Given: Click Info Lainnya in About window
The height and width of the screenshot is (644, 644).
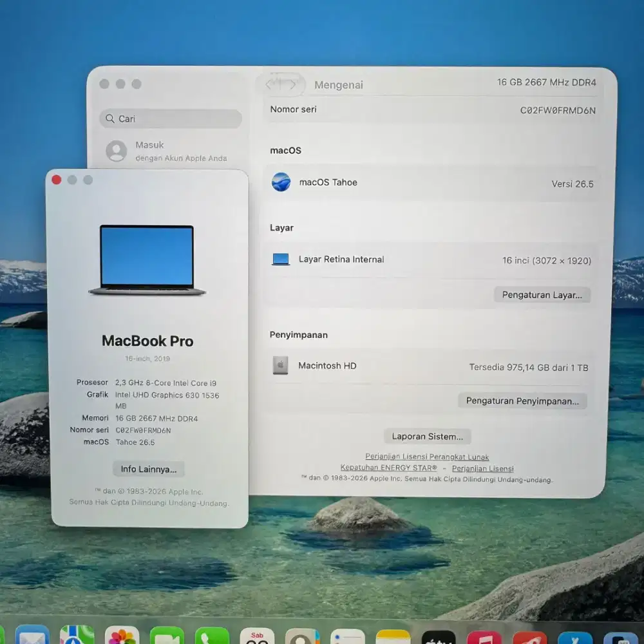Looking at the screenshot, I should pos(149,469).
